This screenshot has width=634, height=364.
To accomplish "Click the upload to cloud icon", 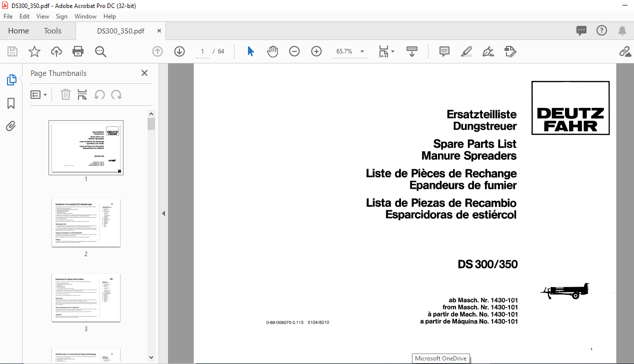I will [56, 51].
